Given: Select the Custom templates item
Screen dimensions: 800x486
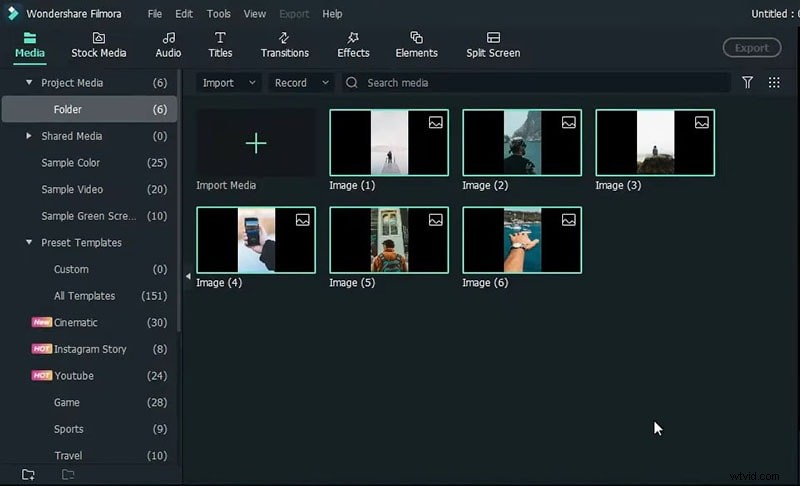Looking at the screenshot, I should point(71,269).
